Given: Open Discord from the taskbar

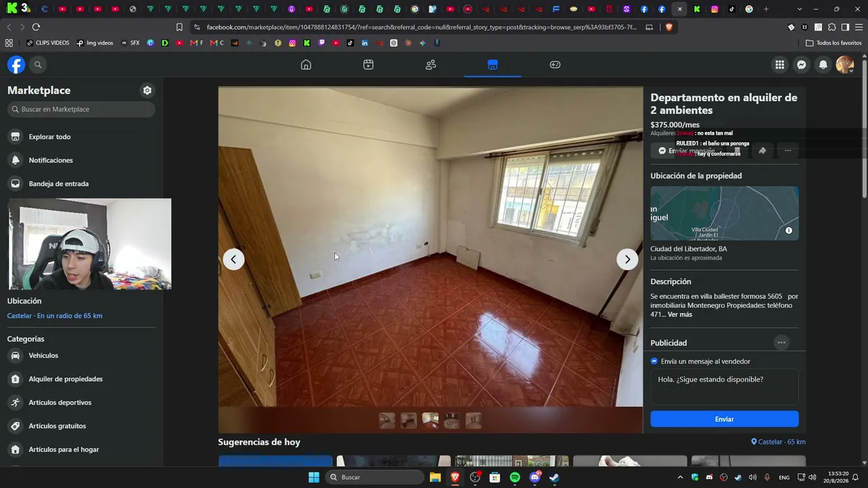Looking at the screenshot, I should point(534,477).
